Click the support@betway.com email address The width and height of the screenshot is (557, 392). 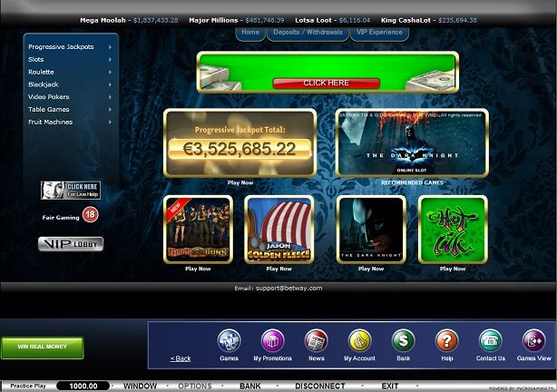288,289
